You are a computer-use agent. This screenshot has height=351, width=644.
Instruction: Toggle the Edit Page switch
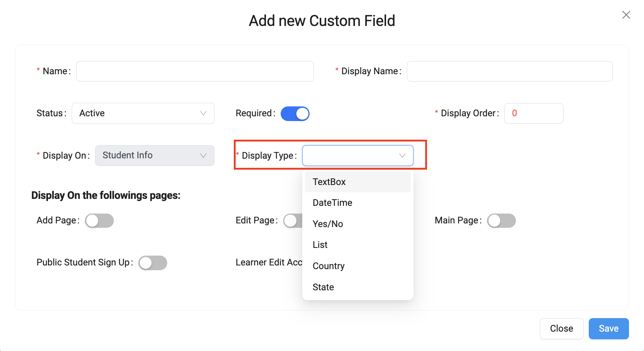[293, 221]
